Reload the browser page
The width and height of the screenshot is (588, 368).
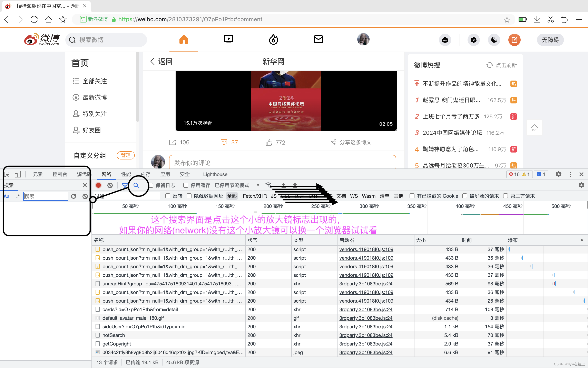[x=34, y=19]
